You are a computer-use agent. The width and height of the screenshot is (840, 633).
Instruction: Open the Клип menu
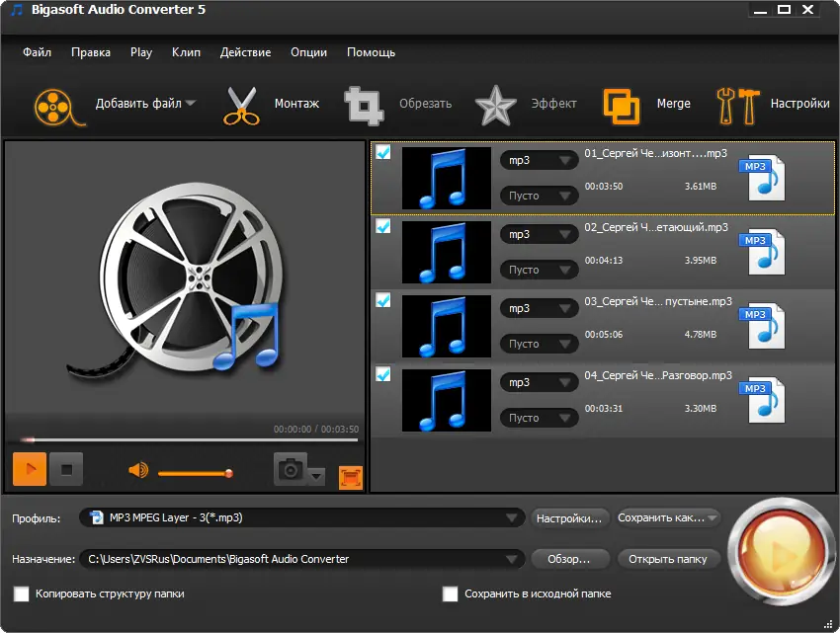click(186, 52)
